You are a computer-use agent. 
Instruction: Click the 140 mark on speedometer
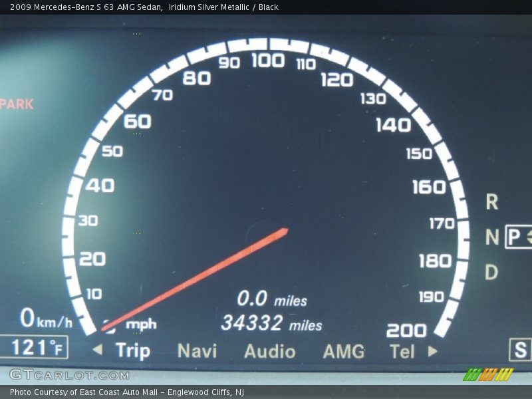point(394,125)
